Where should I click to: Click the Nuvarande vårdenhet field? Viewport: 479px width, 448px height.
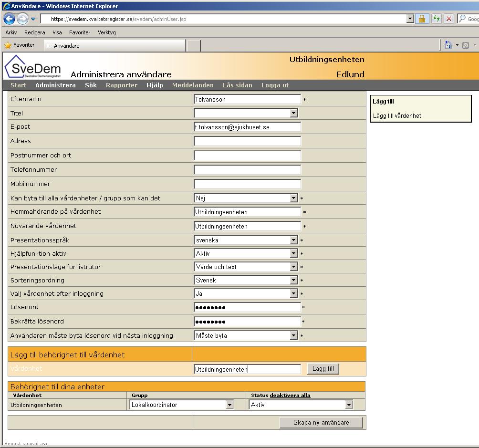pyautogui.click(x=247, y=226)
